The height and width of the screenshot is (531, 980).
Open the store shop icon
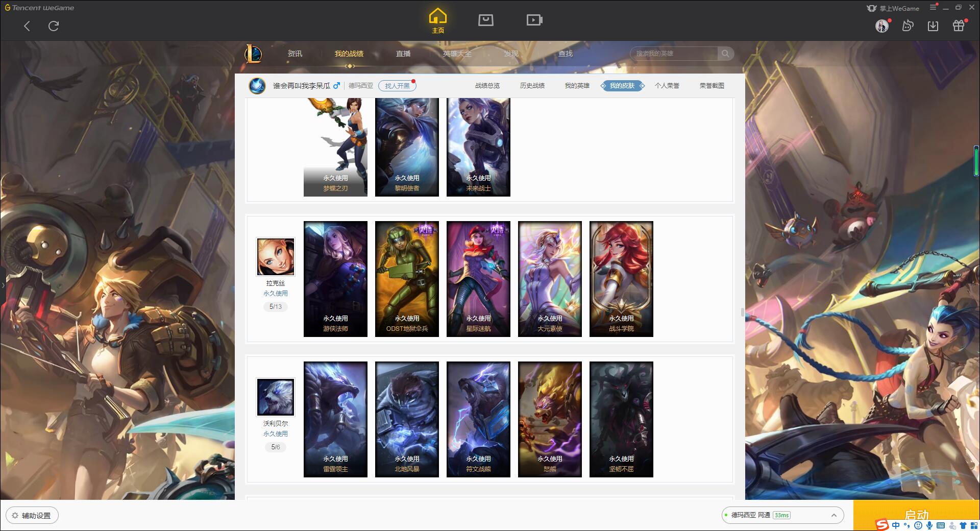[x=485, y=20]
